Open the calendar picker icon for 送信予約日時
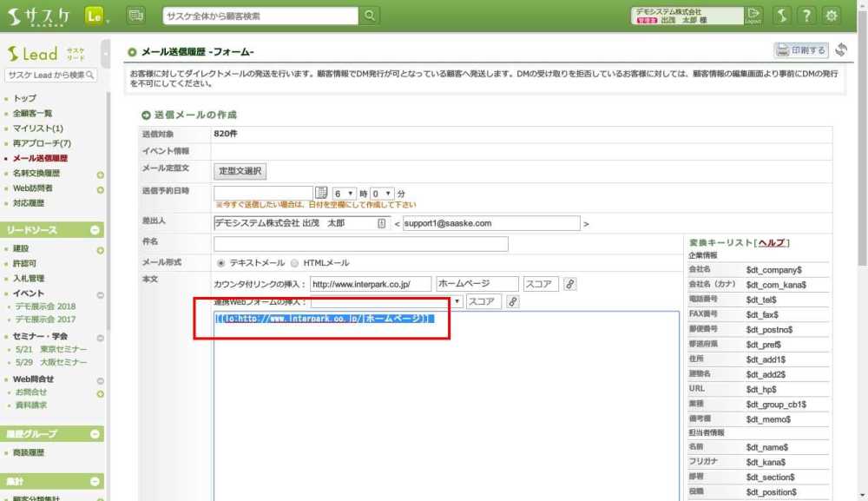The width and height of the screenshot is (868, 501). pos(321,193)
